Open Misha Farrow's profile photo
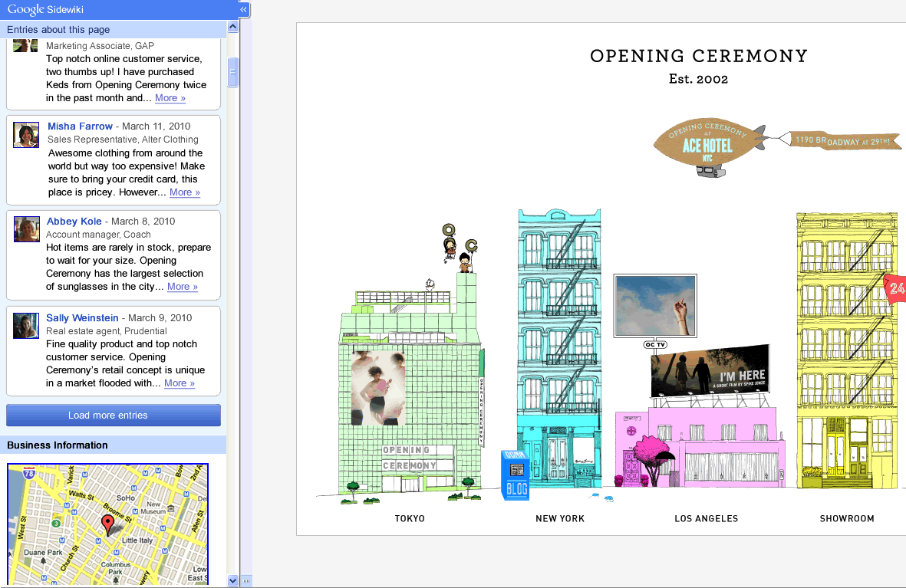The image size is (906, 588). [x=26, y=135]
